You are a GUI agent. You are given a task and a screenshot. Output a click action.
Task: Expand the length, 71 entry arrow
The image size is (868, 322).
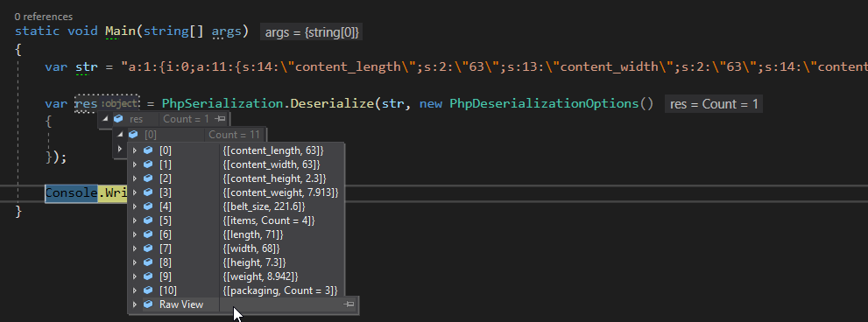click(135, 234)
